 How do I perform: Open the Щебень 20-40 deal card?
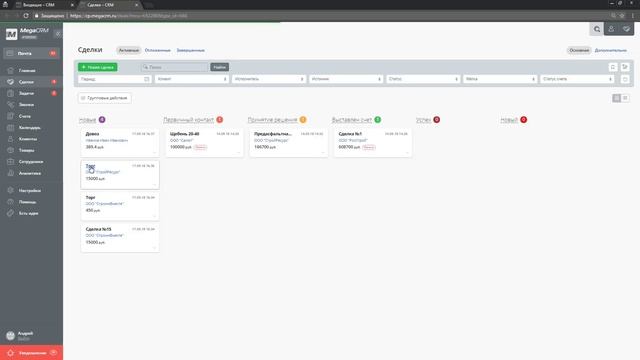[204, 142]
